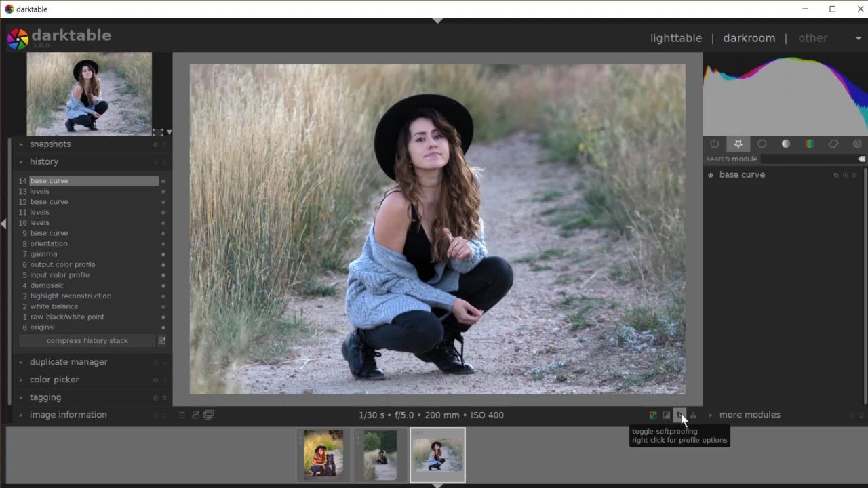Select the darkroom view tab
Image resolution: width=868 pixels, height=488 pixels.
(x=749, y=38)
